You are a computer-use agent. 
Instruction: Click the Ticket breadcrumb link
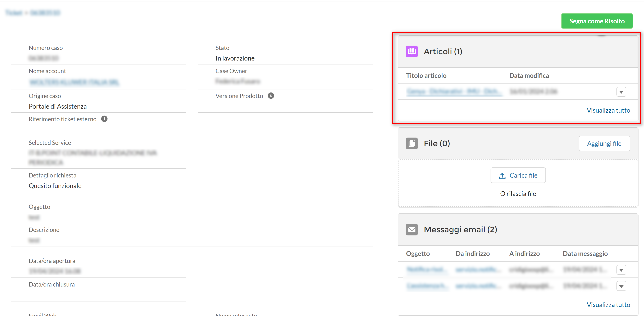point(14,13)
